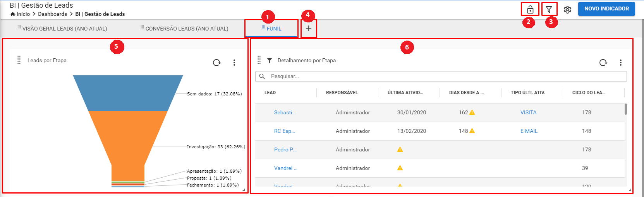Focus the Pesquisar search field

tap(441, 76)
